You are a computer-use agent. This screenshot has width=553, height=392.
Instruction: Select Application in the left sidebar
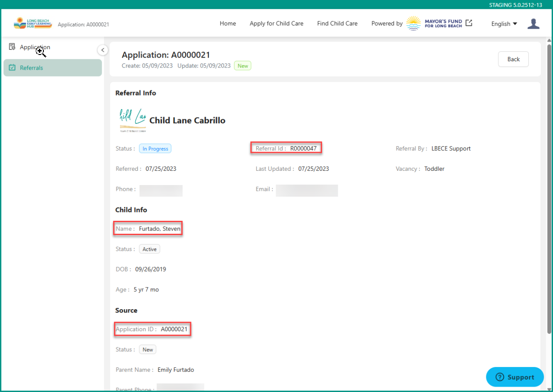pos(53,47)
